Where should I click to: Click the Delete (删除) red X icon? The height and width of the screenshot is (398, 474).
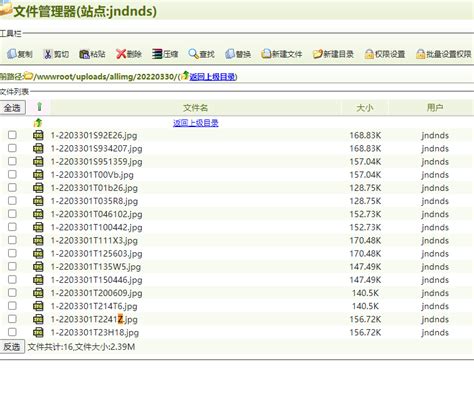tap(121, 54)
